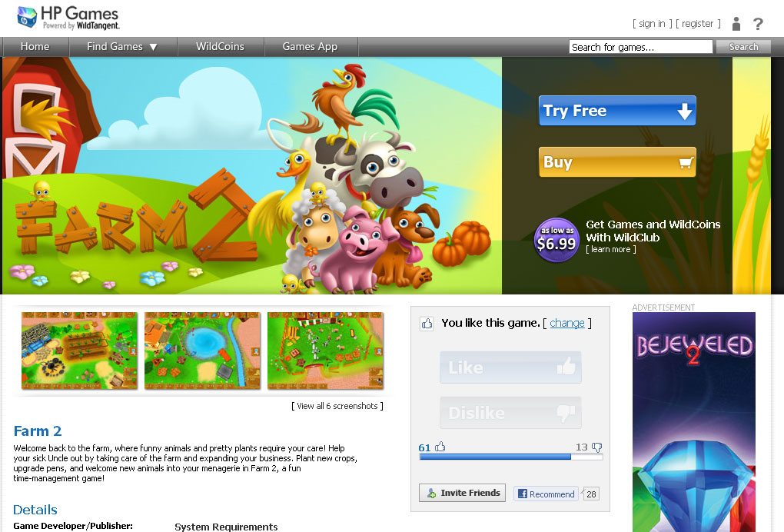Open the Find Games menu
This screenshot has height=532, width=784.
coord(123,46)
